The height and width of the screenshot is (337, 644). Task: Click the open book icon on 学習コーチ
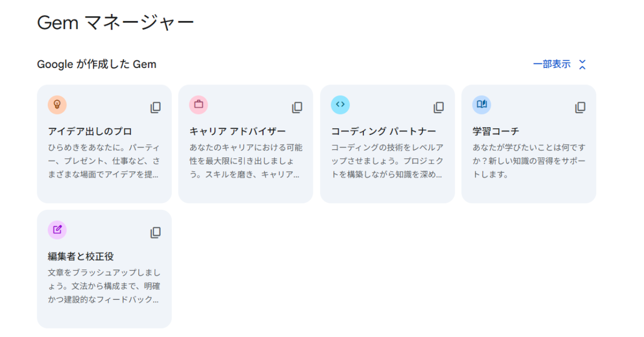(481, 105)
